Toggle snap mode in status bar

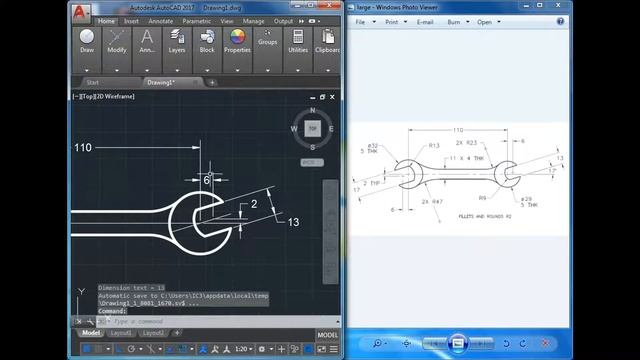click(98, 349)
